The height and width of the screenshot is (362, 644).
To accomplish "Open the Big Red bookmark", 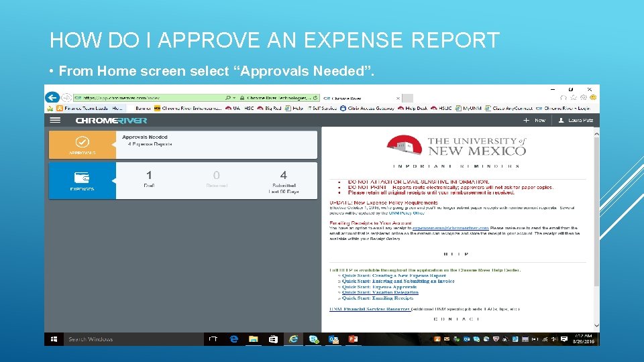I will [269, 109].
